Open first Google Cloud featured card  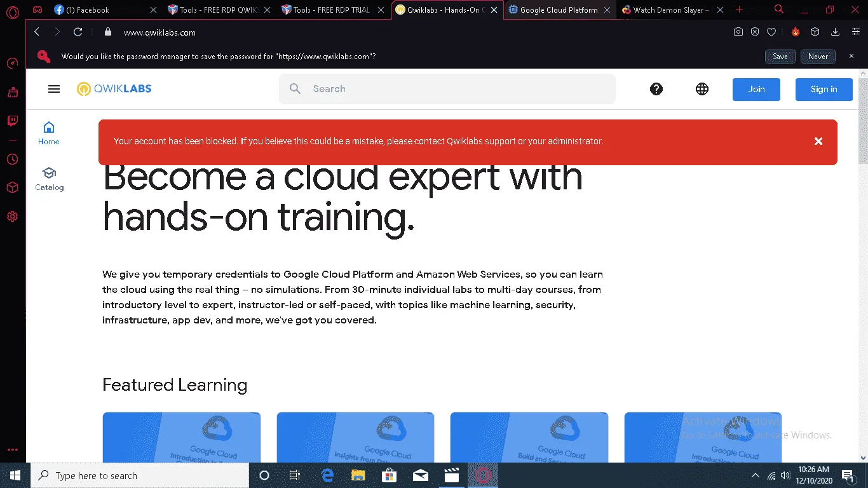pyautogui.click(x=182, y=437)
